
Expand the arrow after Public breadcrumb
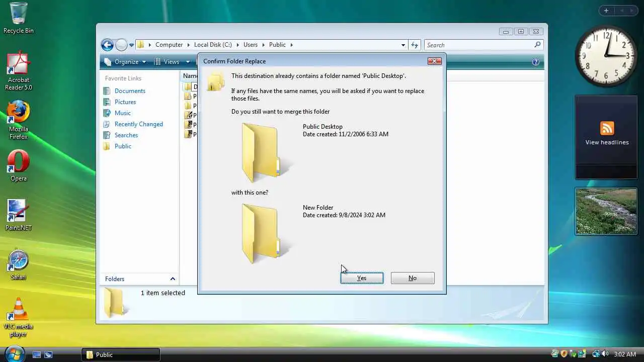click(x=291, y=45)
